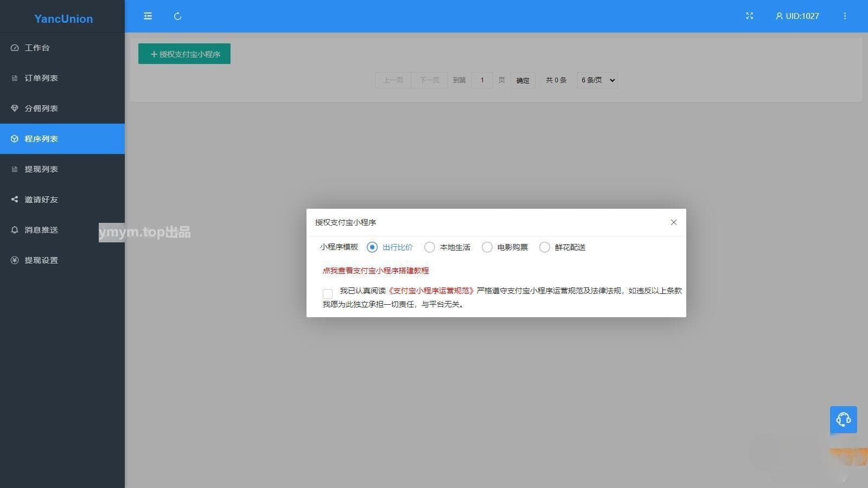The width and height of the screenshot is (868, 488).
Task: Toggle fullscreen using the expand icon
Action: click(x=750, y=16)
